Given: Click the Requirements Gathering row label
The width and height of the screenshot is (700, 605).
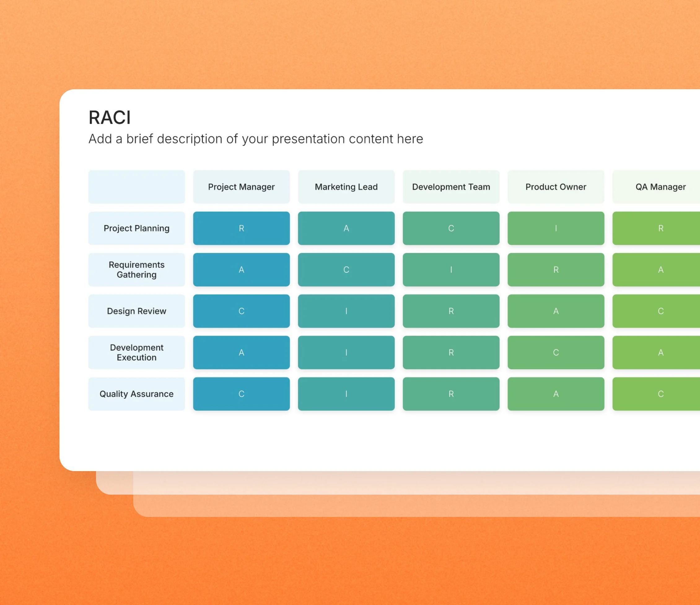Looking at the screenshot, I should [137, 270].
